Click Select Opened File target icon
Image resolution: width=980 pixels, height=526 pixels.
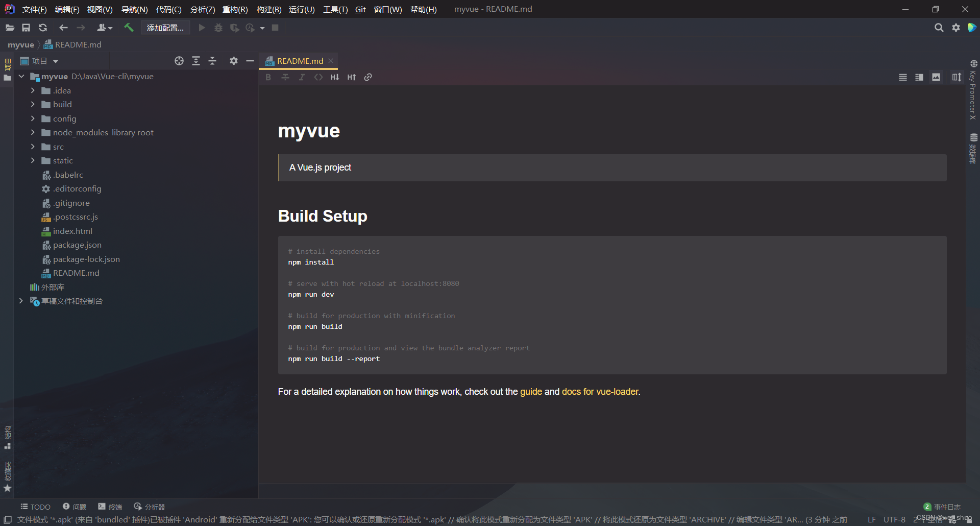(179, 61)
